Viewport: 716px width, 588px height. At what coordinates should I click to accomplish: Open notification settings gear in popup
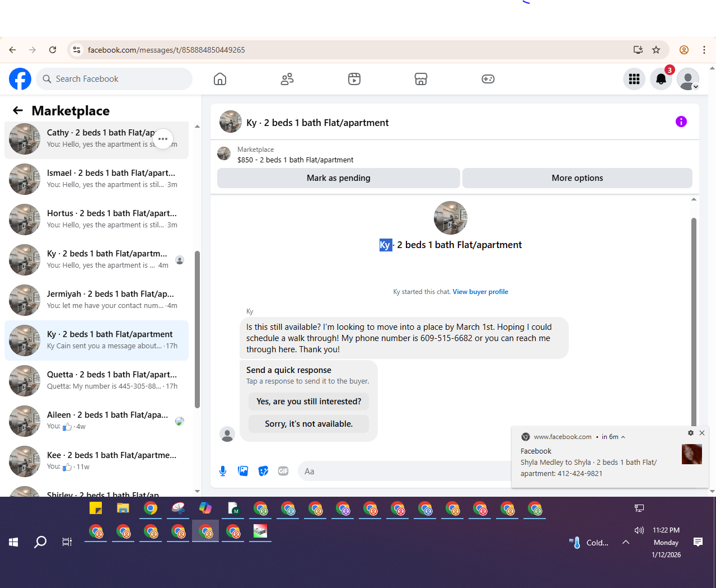click(691, 433)
